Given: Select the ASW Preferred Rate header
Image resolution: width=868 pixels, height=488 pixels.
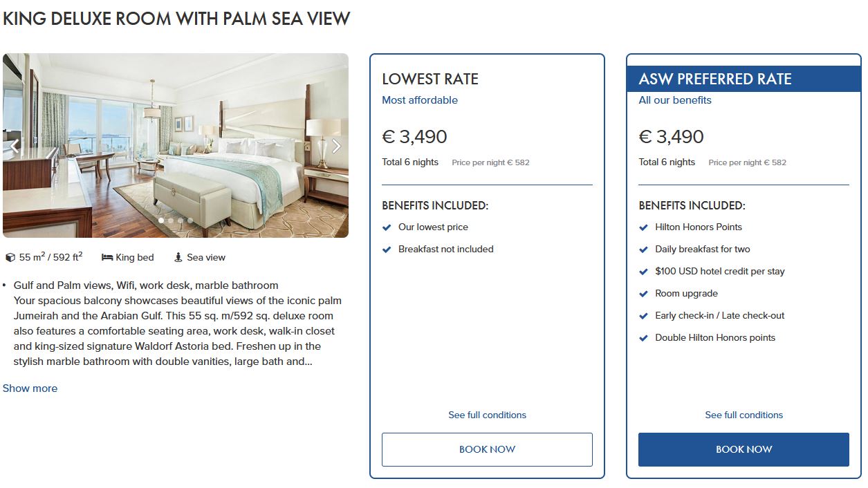Looking at the screenshot, I should coord(715,79).
